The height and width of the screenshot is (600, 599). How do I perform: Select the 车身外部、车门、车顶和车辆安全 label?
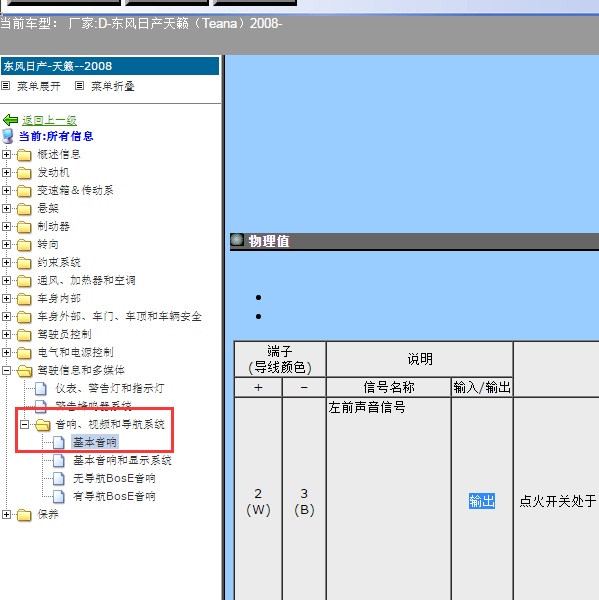coord(119,316)
